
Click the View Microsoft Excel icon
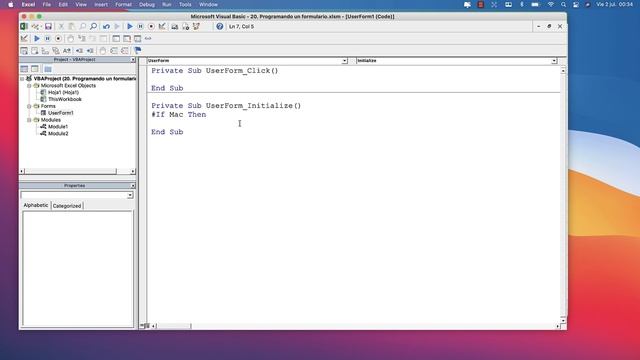coord(24,27)
